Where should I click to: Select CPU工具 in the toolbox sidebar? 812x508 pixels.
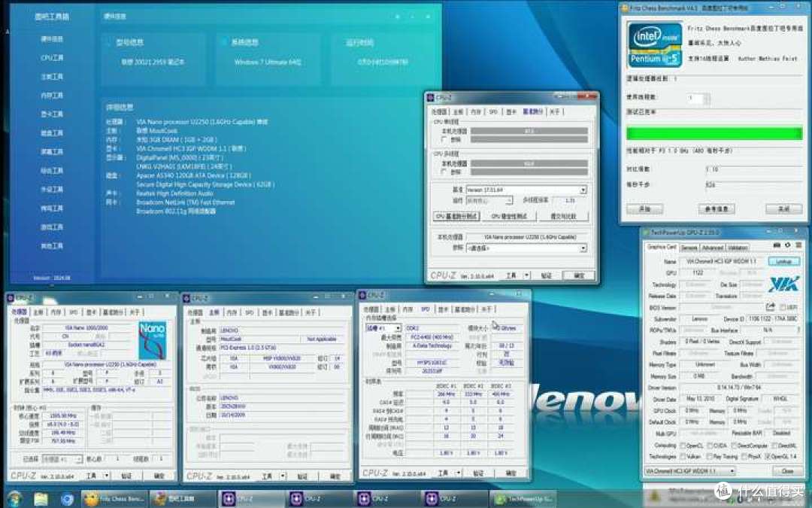(x=52, y=57)
